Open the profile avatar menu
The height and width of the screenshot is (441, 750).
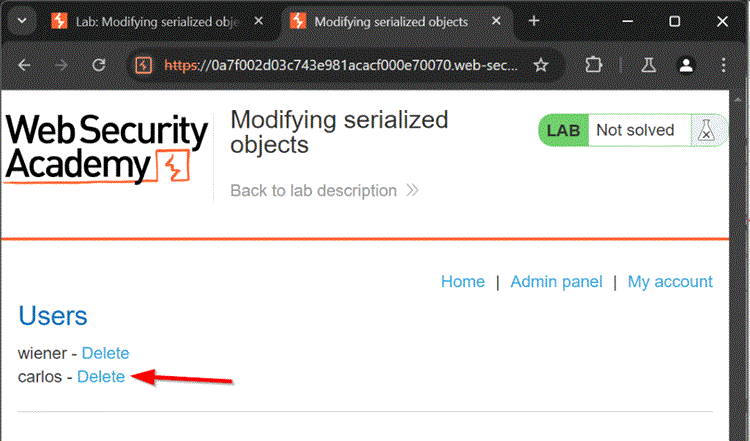point(686,65)
